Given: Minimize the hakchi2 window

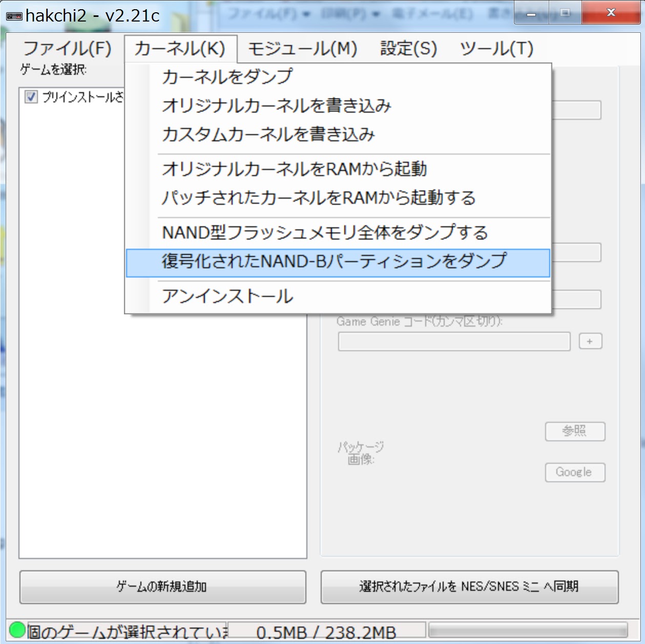Looking at the screenshot, I should tap(531, 12).
